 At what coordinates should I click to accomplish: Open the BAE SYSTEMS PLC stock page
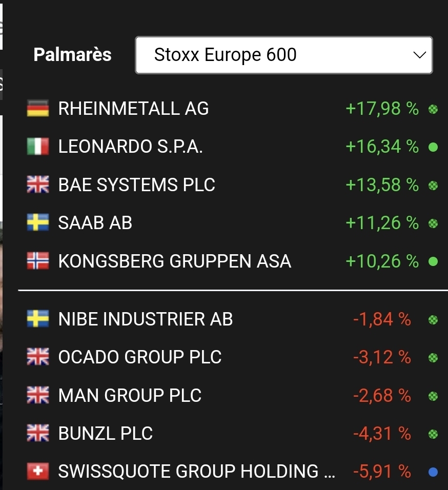pos(136,185)
